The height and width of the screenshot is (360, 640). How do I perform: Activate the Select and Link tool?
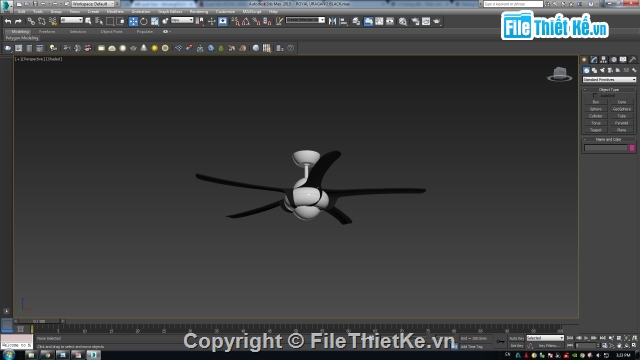click(31, 21)
